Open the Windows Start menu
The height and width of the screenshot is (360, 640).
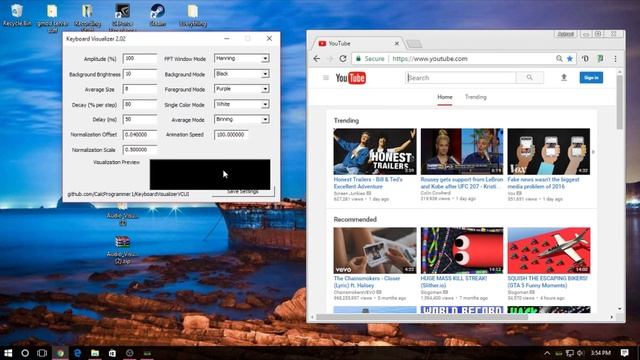8,353
